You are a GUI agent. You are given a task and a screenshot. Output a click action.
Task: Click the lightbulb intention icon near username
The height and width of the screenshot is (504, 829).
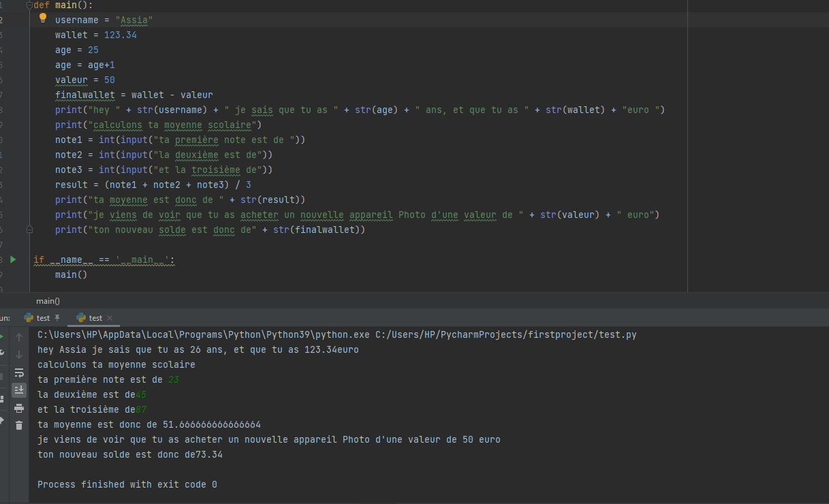click(42, 18)
